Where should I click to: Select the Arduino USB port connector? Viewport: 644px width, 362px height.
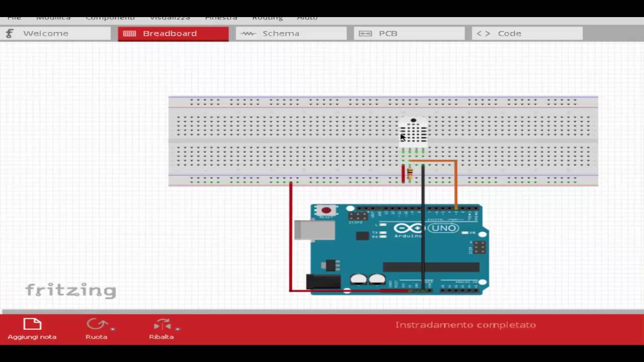coord(314,230)
